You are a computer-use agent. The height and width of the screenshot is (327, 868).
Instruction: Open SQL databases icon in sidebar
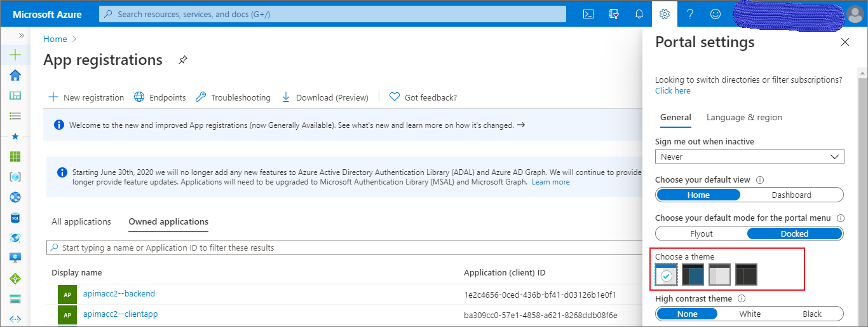point(15,218)
